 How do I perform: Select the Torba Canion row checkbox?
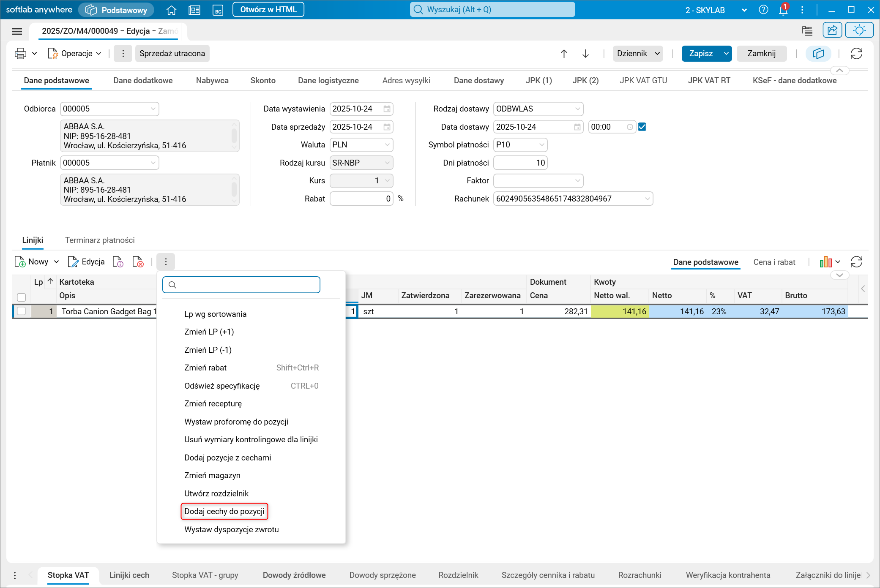[22, 311]
